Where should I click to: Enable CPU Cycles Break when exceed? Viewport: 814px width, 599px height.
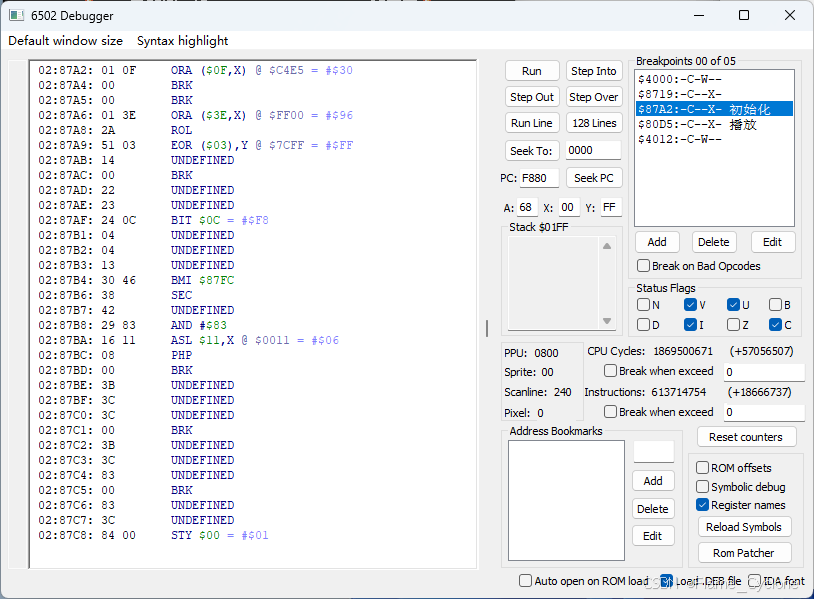pyautogui.click(x=610, y=371)
